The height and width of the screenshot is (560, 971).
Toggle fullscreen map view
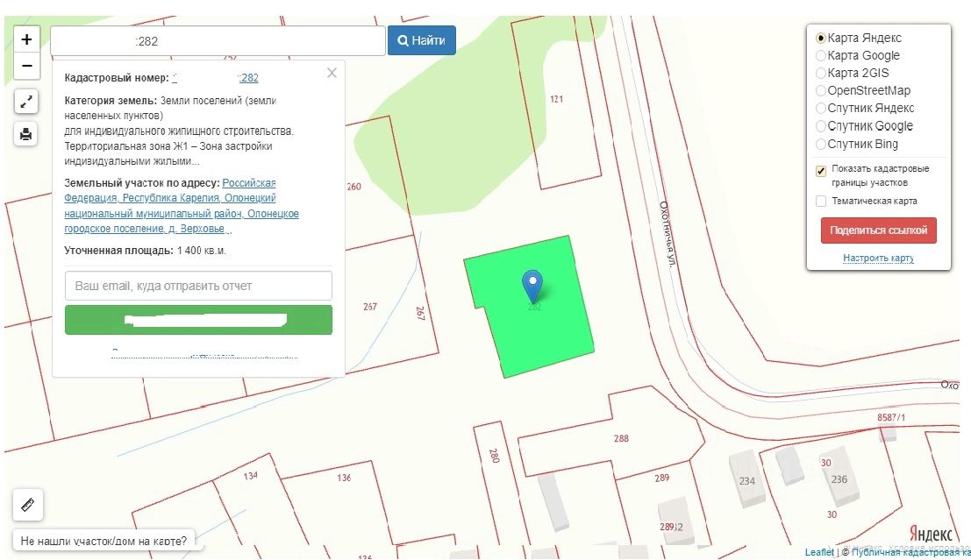click(x=26, y=102)
